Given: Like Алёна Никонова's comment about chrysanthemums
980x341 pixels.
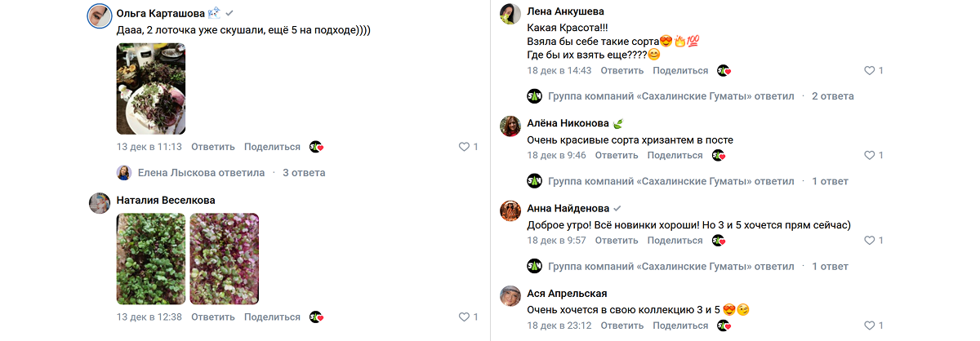Looking at the screenshot, I should click(869, 155).
